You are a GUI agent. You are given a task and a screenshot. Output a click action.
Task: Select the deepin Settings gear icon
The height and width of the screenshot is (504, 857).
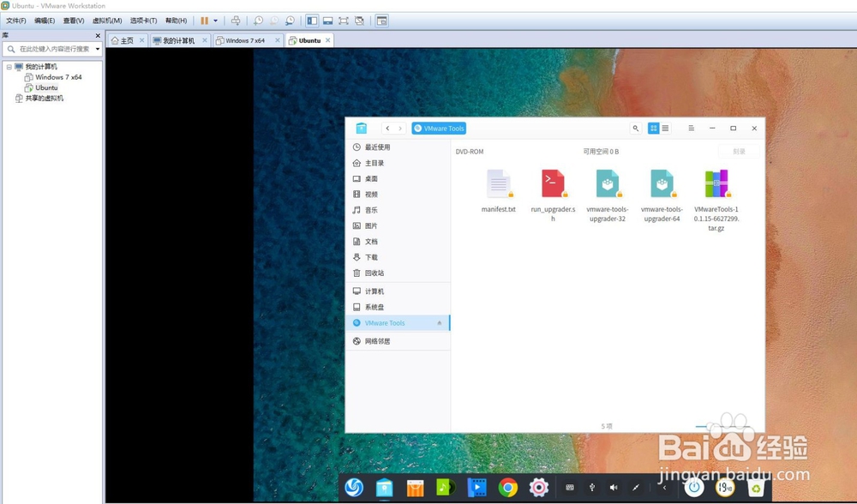(x=538, y=487)
